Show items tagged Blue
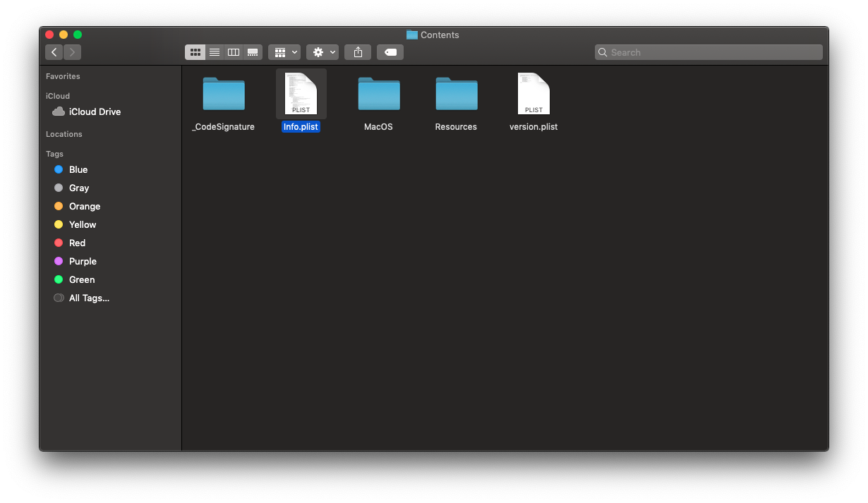The height and width of the screenshot is (503, 868). (x=78, y=169)
